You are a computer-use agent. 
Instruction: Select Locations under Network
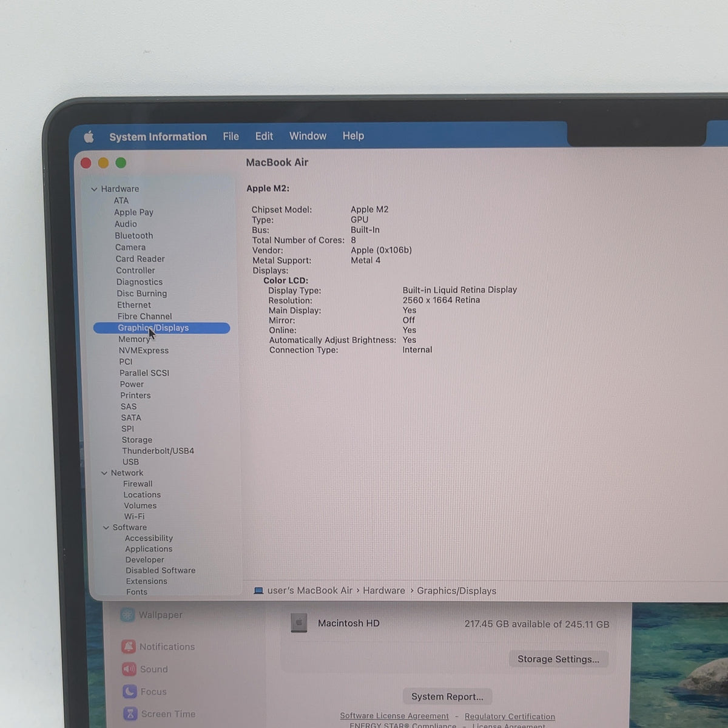[142, 495]
